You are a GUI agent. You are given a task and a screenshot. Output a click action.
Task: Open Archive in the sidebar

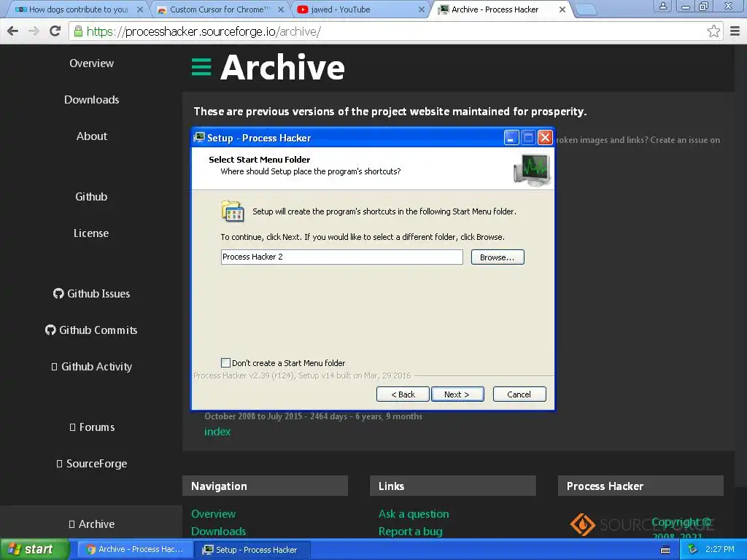pos(92,524)
